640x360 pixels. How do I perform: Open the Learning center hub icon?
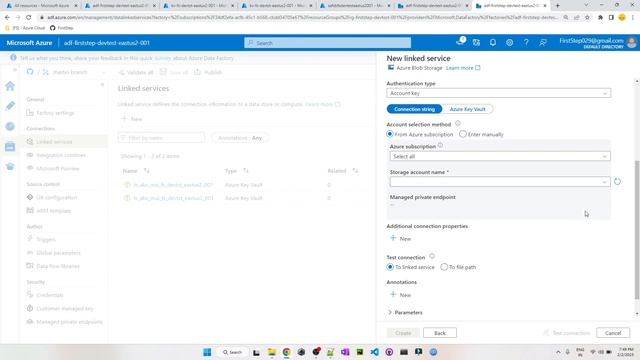click(10, 167)
